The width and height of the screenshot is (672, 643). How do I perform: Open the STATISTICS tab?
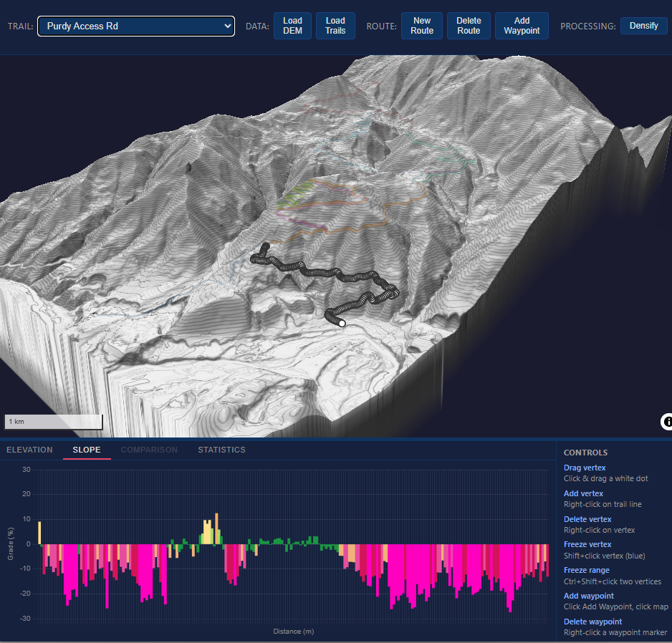click(221, 450)
